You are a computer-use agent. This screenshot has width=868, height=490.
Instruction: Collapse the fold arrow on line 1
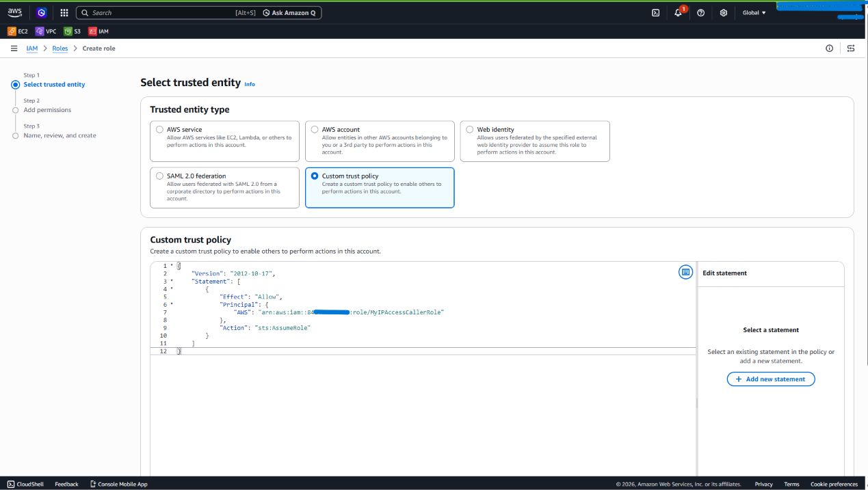click(x=172, y=265)
